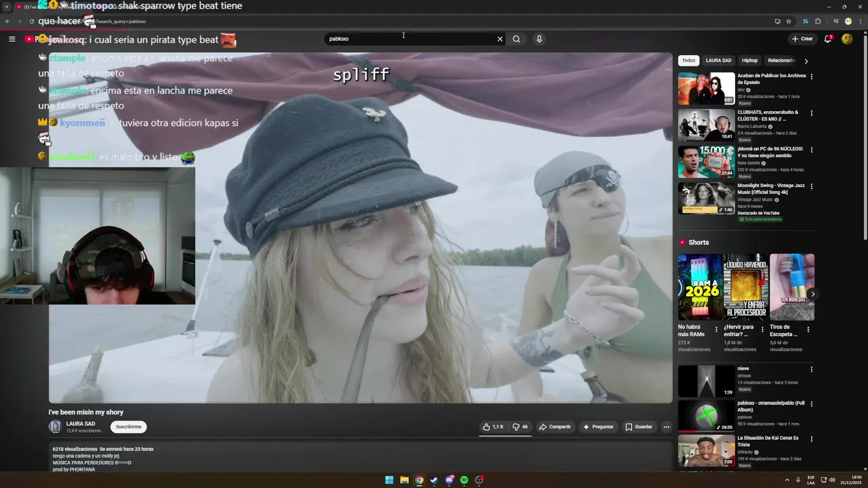Viewport: 868px width, 488px height.
Task: Select the LAURA SAD filter chip
Action: coord(718,60)
